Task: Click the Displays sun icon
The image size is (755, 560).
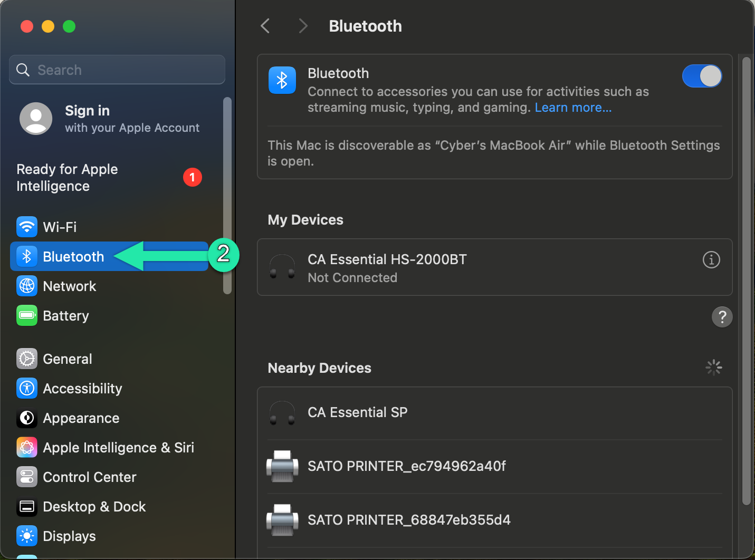Action: pos(27,536)
